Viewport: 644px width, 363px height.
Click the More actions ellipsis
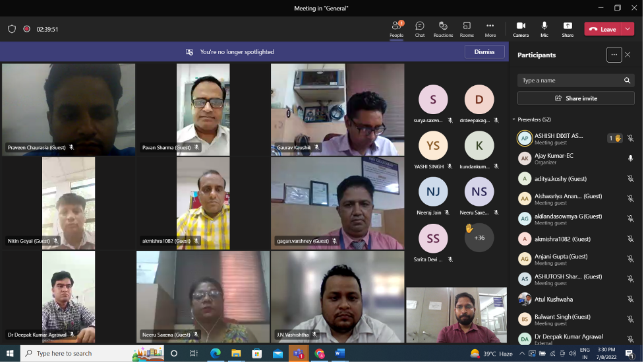click(490, 28)
